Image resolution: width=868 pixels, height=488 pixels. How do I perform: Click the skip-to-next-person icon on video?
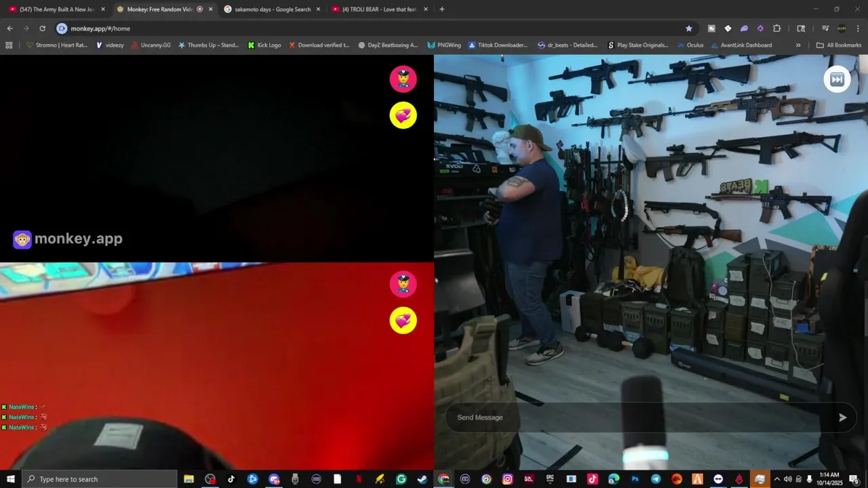pyautogui.click(x=837, y=79)
